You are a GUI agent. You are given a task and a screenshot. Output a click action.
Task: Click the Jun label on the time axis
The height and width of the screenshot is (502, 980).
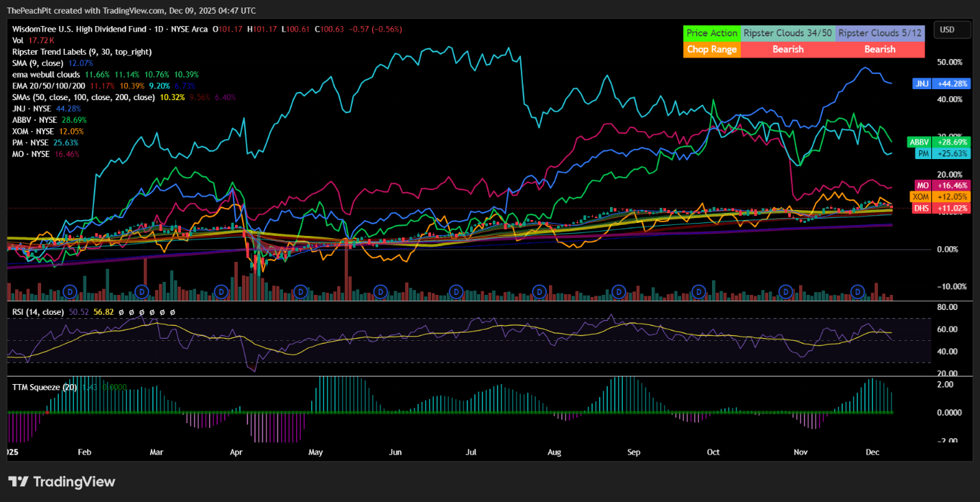395,453
